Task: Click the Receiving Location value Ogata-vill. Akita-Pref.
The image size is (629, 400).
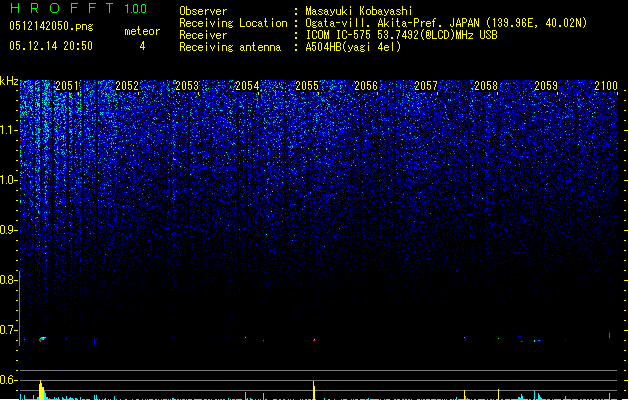Action: click(374, 23)
